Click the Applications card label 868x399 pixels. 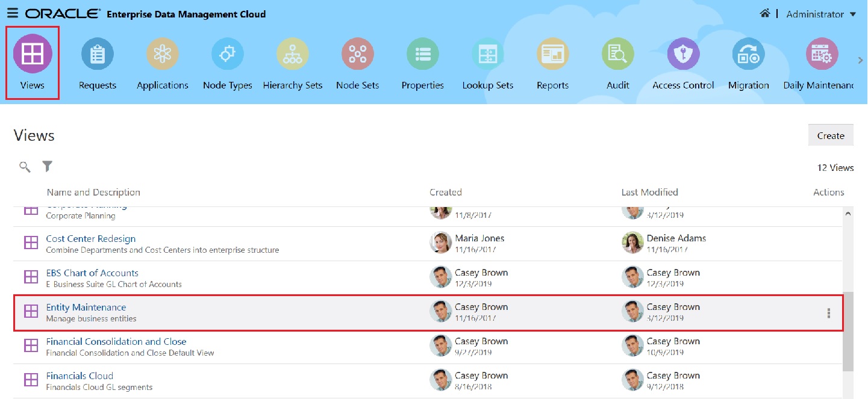[x=163, y=85]
